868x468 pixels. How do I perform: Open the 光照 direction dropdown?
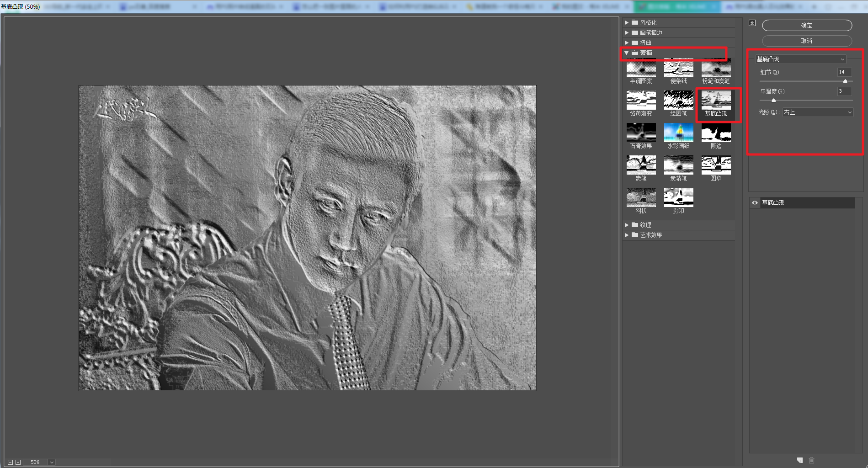[x=818, y=112]
